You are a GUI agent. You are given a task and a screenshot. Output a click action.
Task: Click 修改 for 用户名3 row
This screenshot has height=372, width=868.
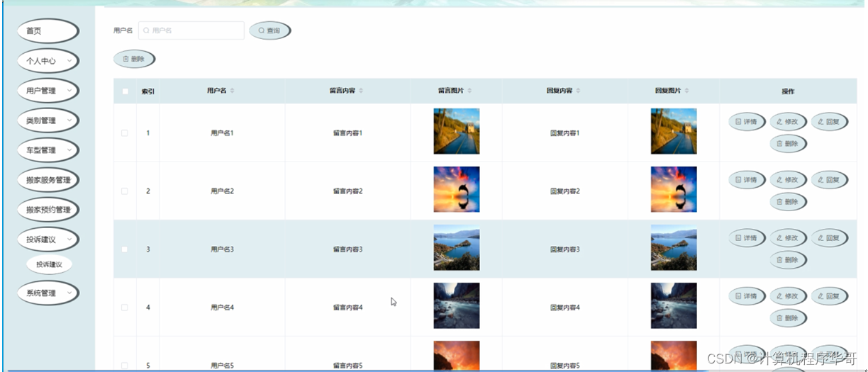click(788, 238)
